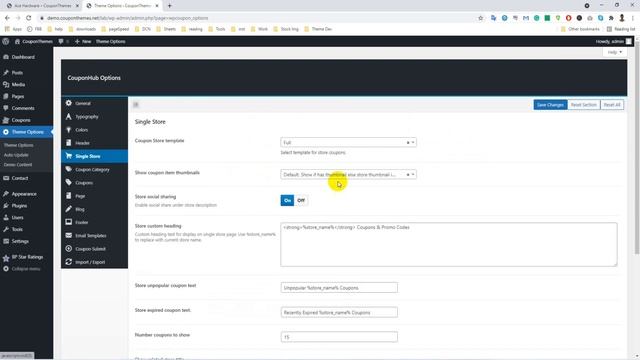Image resolution: width=640 pixels, height=360 pixels.
Task: Open the General options gear icon
Action: pyautogui.click(x=69, y=103)
